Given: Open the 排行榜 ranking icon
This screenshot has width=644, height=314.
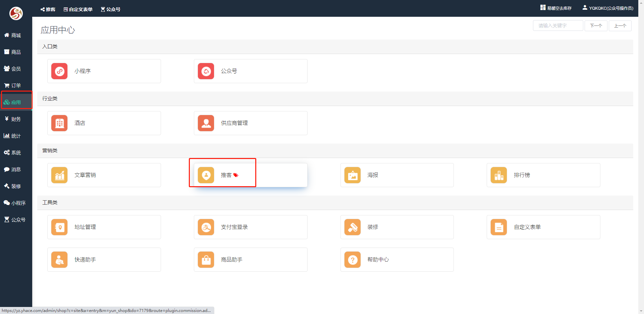Looking at the screenshot, I should 499,175.
